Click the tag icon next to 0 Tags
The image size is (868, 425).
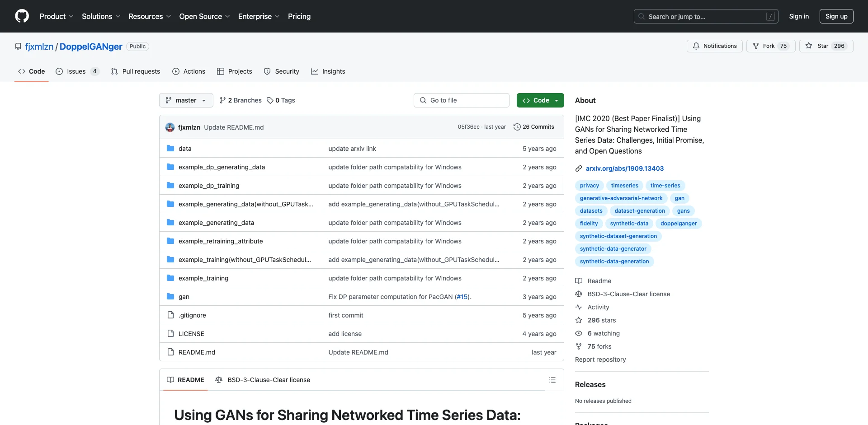point(270,100)
